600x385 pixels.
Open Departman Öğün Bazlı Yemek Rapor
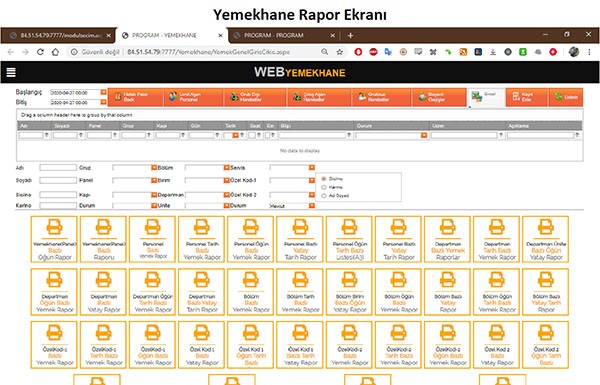(54, 292)
